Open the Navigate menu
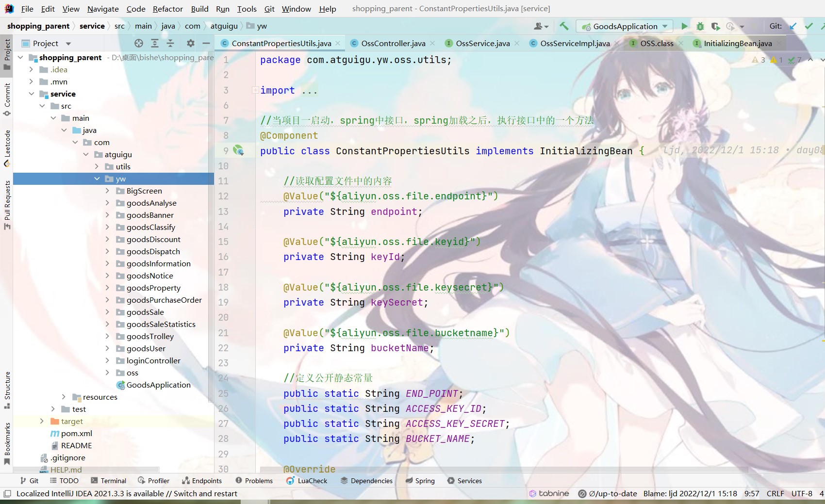The width and height of the screenshot is (825, 504). 103,9
